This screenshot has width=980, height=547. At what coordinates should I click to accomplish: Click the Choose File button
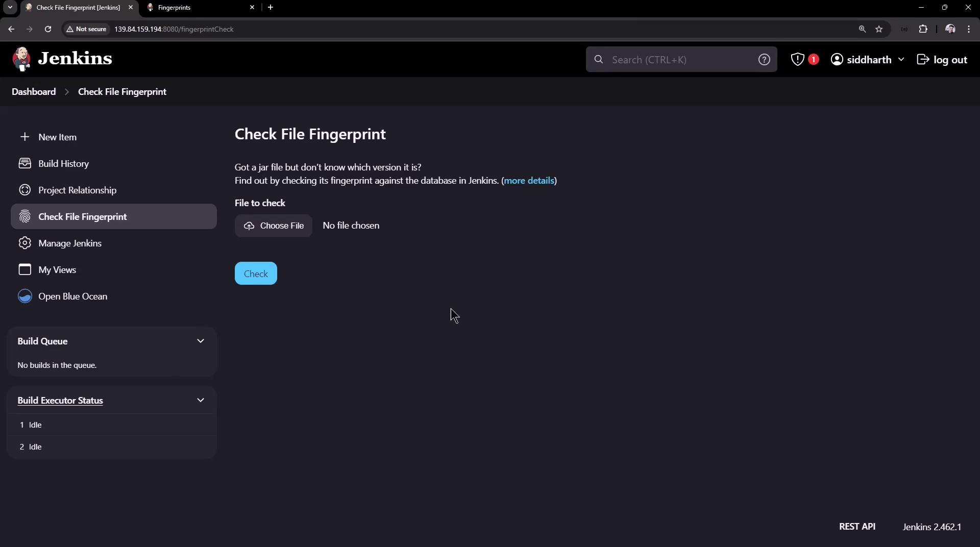pyautogui.click(x=274, y=226)
